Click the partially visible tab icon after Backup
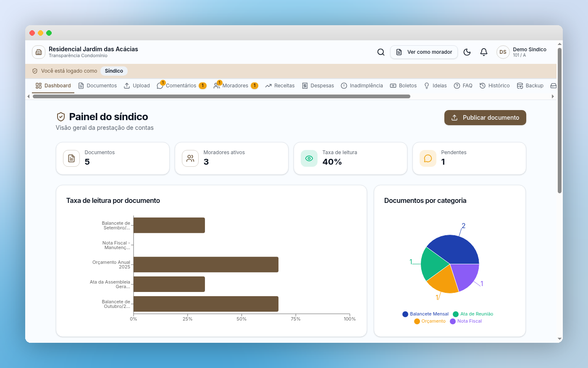Viewport: 588px width, 368px height. tap(554, 86)
